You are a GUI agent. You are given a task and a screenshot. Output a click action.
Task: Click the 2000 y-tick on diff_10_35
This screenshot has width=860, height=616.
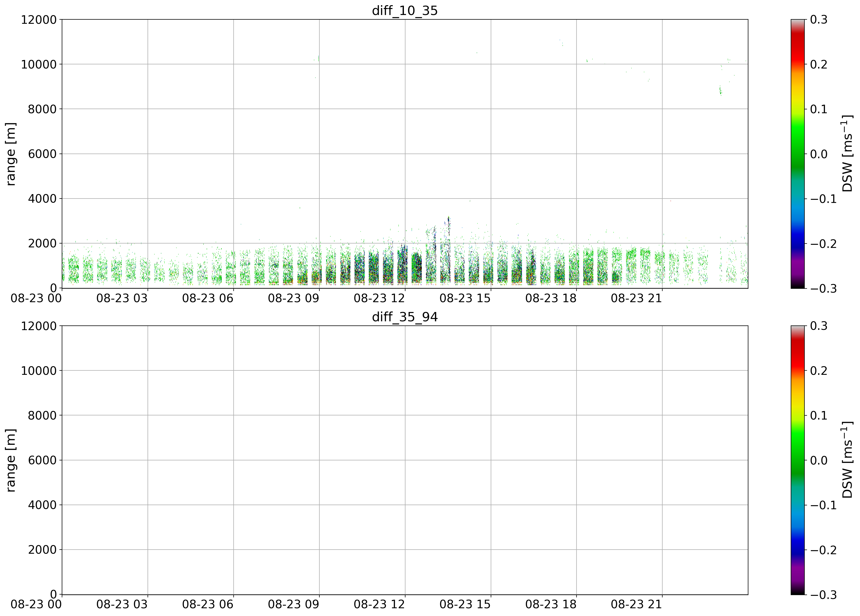[42, 244]
